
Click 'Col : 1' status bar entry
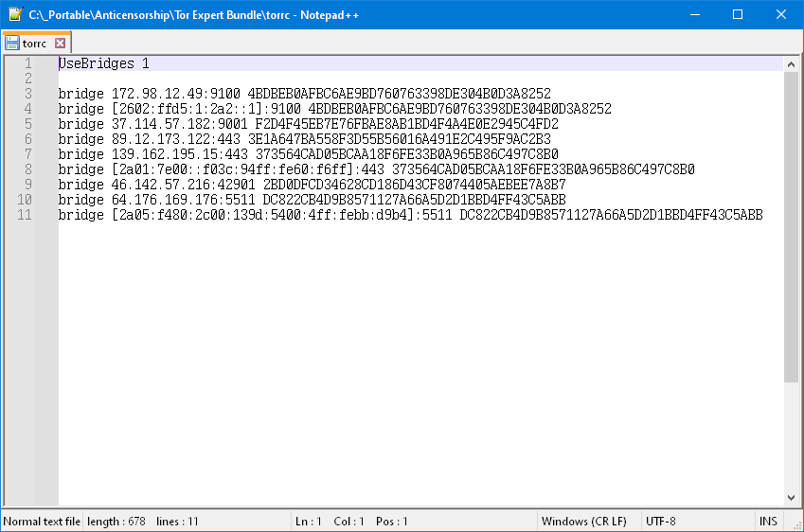tap(348, 522)
